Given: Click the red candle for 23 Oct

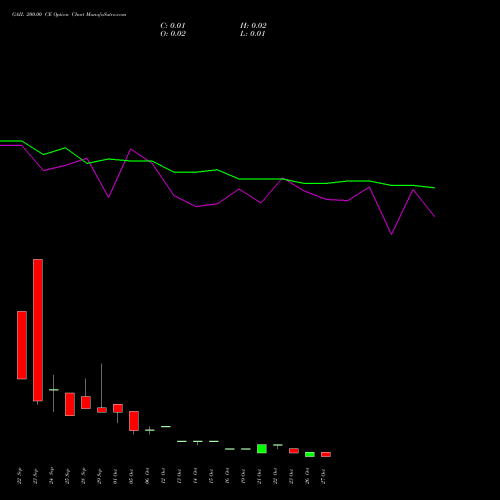Looking at the screenshot, I should point(294,451).
